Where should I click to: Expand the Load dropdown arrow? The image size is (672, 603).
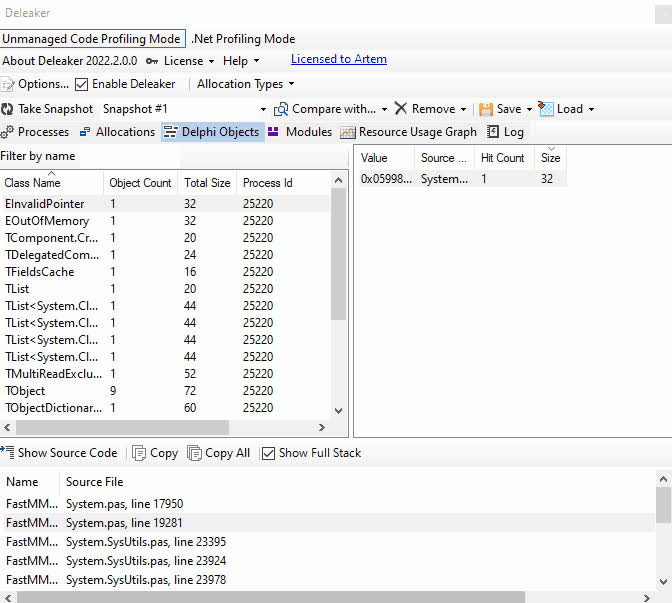[x=591, y=110]
